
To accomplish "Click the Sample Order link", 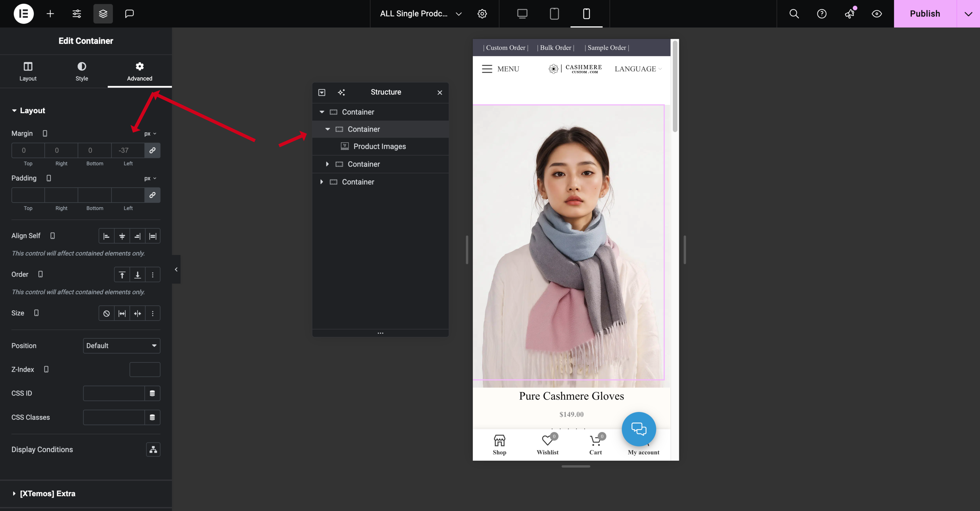I will point(607,48).
